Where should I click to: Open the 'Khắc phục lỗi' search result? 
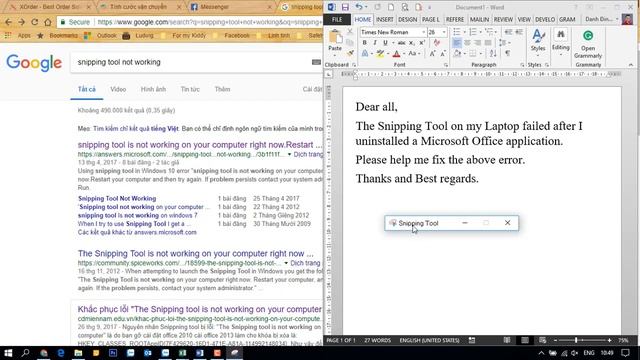pyautogui.click(x=200, y=309)
